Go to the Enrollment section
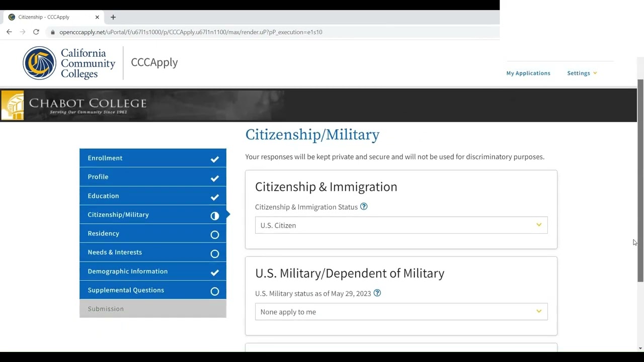The width and height of the screenshot is (644, 362). point(153,158)
